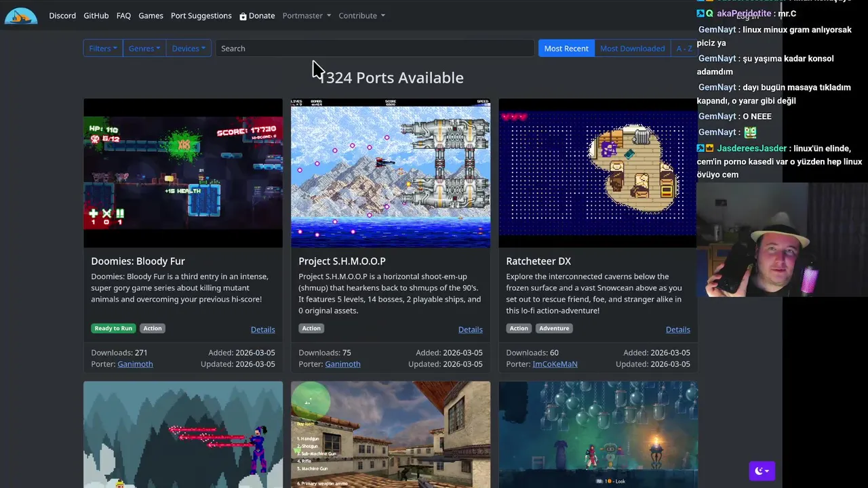The height and width of the screenshot is (488, 868).
Task: Click the Doomies: Bloody Fur title
Action: click(x=138, y=261)
